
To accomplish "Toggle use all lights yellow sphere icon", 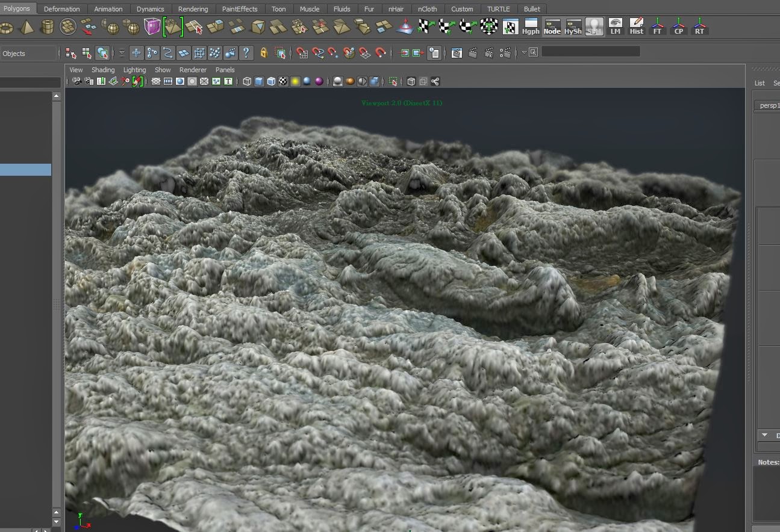I will 295,81.
